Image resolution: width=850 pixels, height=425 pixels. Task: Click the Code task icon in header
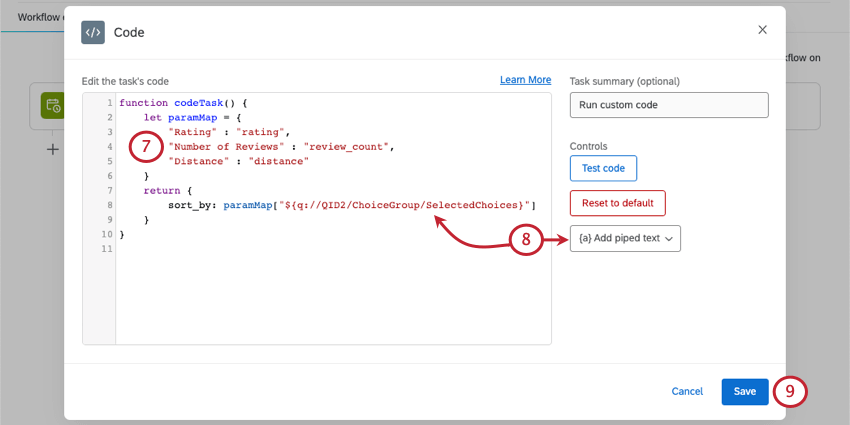(93, 32)
